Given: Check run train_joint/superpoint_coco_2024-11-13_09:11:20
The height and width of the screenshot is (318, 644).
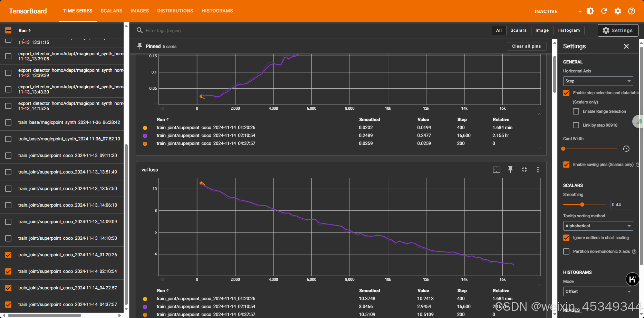Looking at the screenshot, I should (8, 155).
